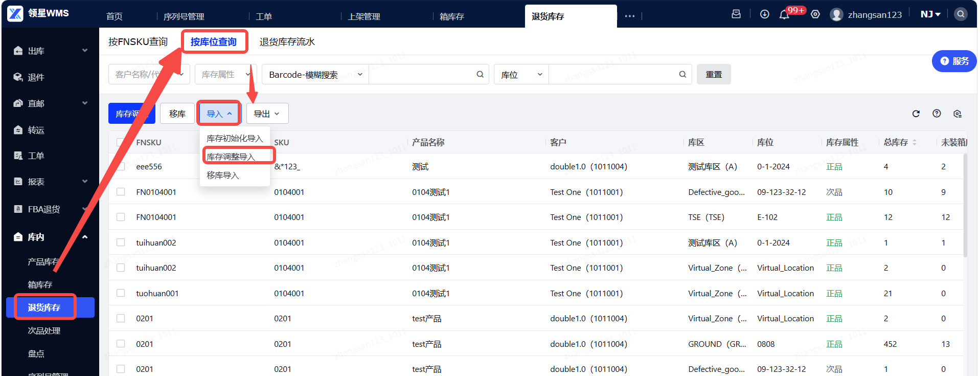Tick checkbox for FN0104001 row with 09-123-32-12
Screen dimensions: 980x376
pos(121,192)
